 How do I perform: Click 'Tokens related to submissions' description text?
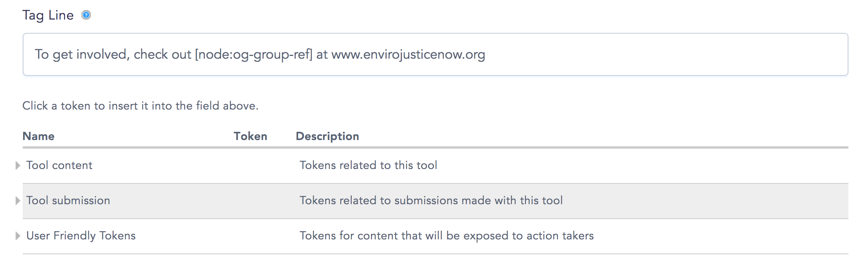(431, 200)
